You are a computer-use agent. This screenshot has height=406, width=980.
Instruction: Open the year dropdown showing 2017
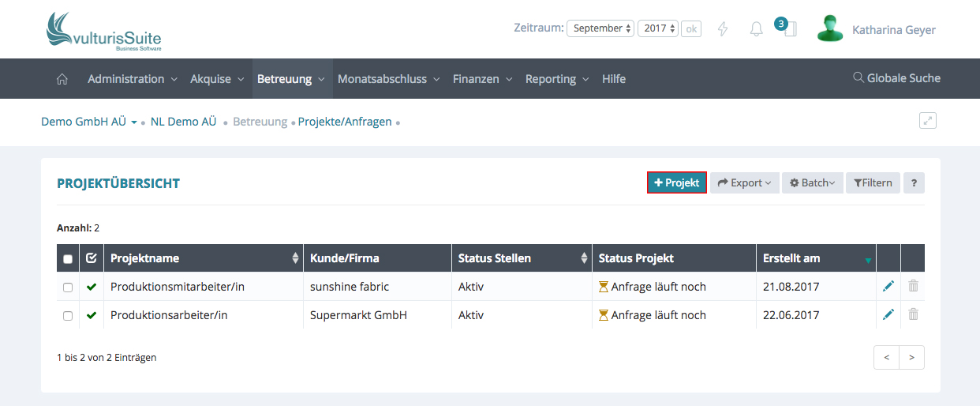click(658, 28)
